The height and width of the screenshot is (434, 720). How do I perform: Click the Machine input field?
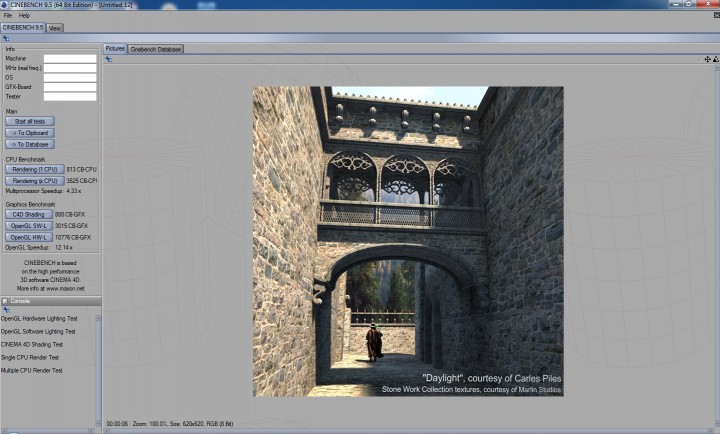click(x=70, y=58)
